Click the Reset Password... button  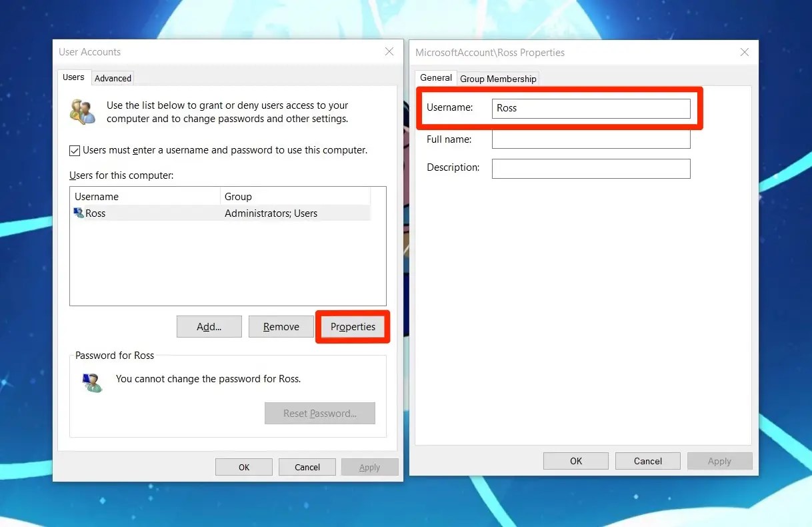[x=320, y=413]
